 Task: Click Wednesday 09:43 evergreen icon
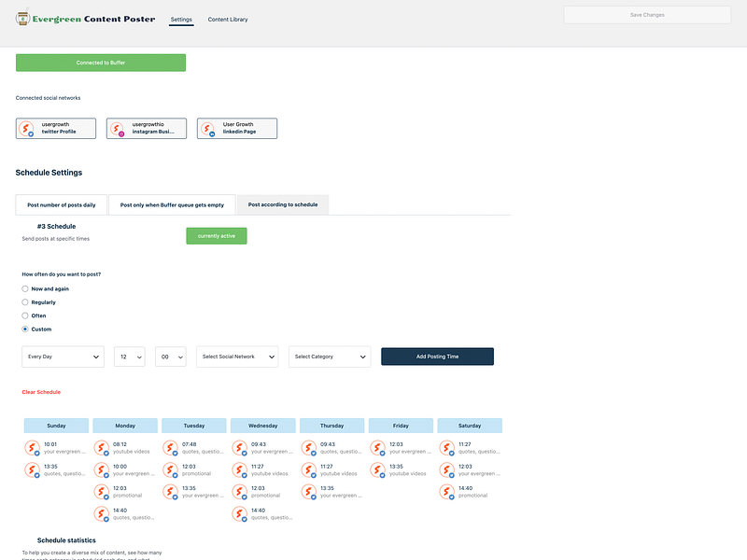[240, 448]
